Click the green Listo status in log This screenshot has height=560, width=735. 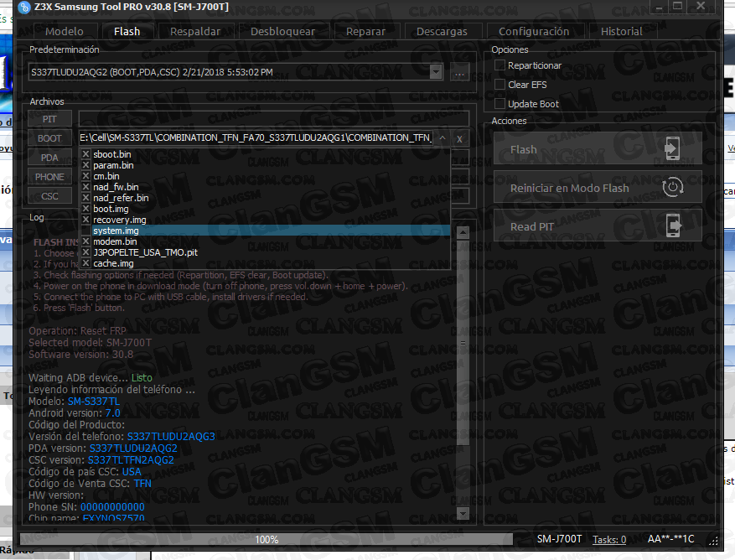(142, 378)
